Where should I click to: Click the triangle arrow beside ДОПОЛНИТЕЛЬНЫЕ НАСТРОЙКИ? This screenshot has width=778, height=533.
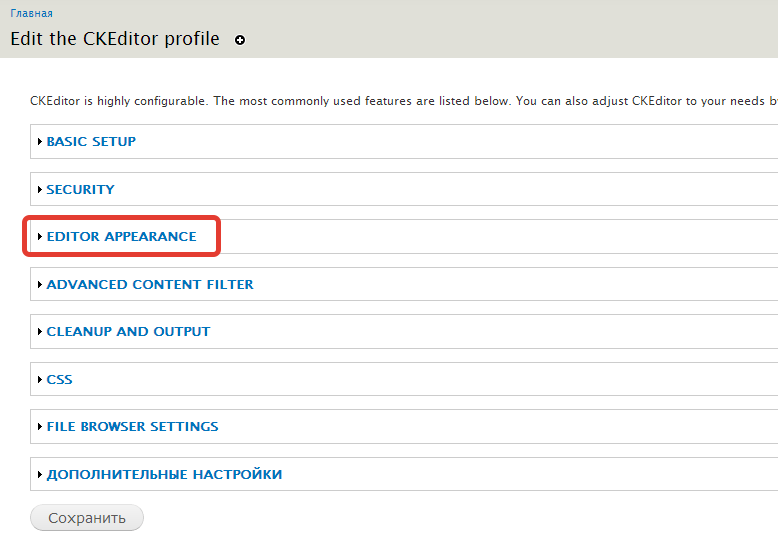click(40, 475)
